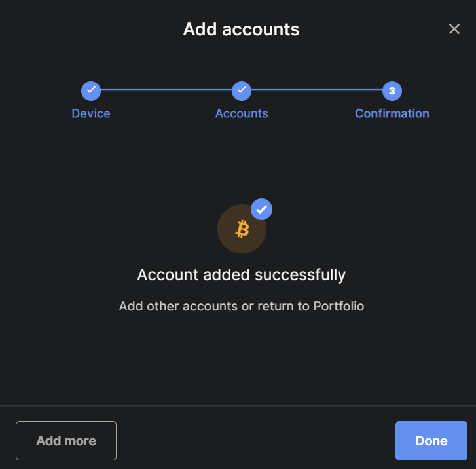Click the divider line above the footer buttons
Screen dimensions: 476x469
238,406
